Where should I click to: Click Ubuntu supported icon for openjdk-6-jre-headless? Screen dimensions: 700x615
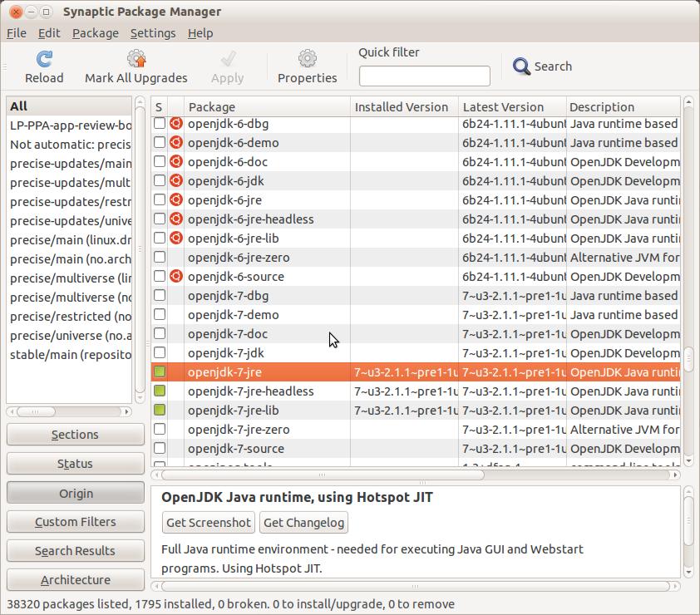(x=176, y=219)
